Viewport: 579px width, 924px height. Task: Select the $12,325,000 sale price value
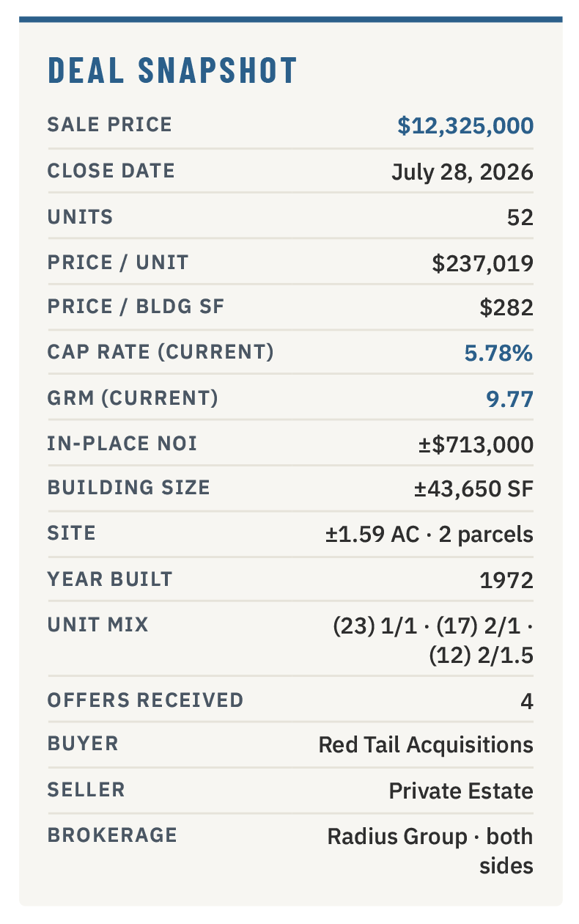(465, 125)
